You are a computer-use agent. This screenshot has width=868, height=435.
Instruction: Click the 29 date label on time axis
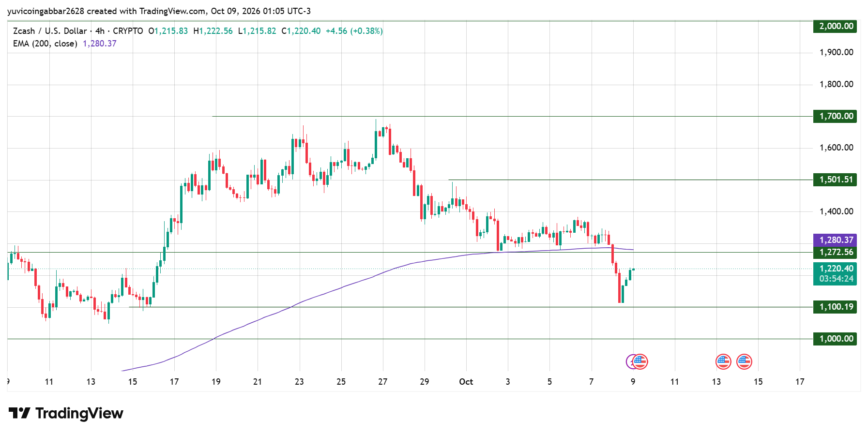pyautogui.click(x=425, y=382)
